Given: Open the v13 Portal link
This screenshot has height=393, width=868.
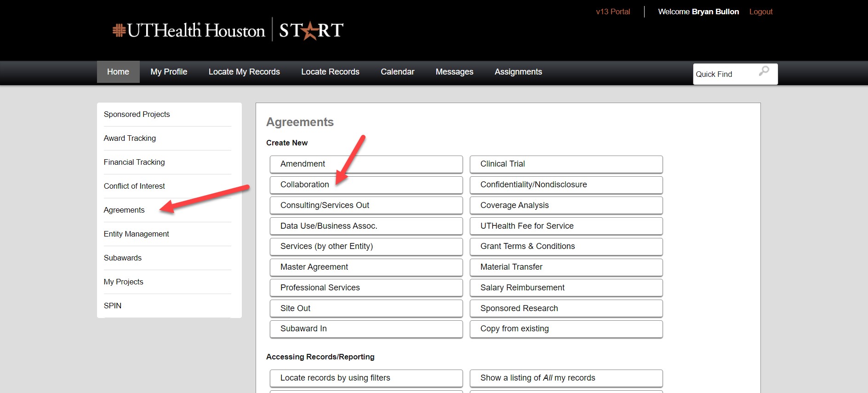Looking at the screenshot, I should pyautogui.click(x=613, y=12).
